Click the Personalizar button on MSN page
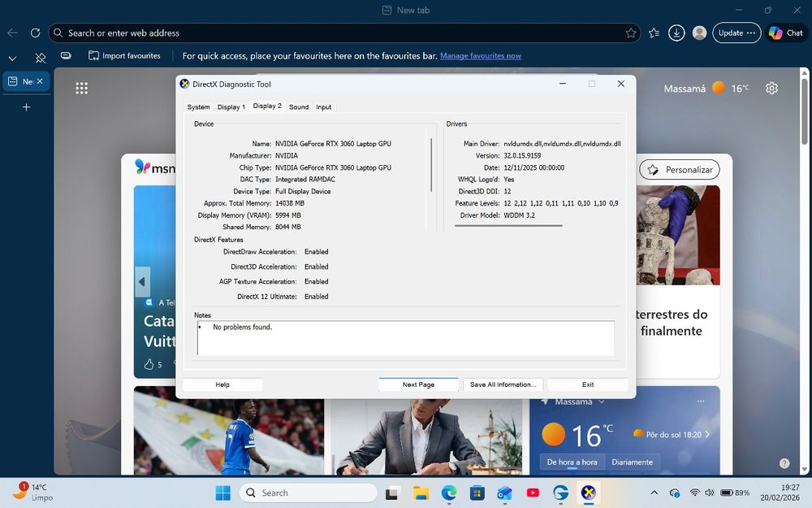Viewport: 812px width, 508px height. click(680, 170)
